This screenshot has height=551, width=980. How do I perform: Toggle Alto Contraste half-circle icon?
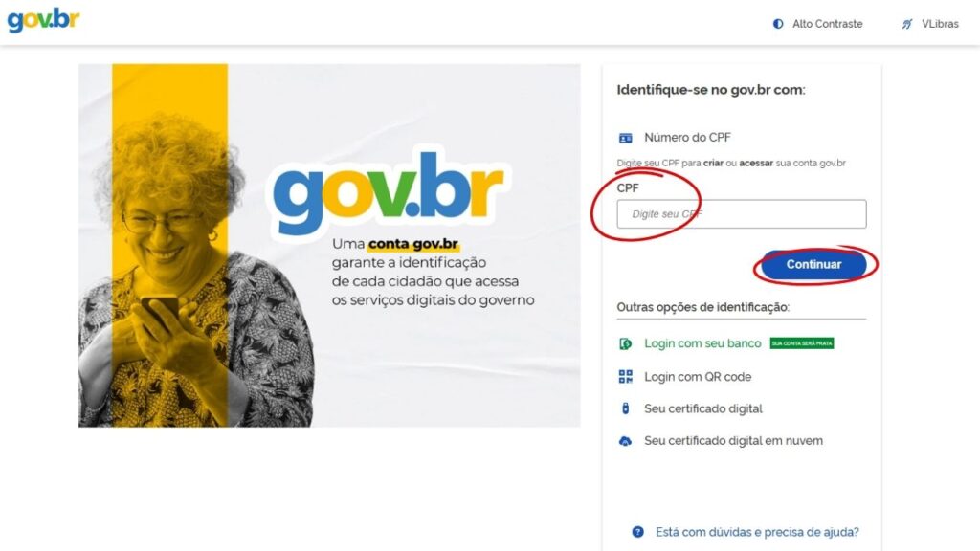point(778,24)
